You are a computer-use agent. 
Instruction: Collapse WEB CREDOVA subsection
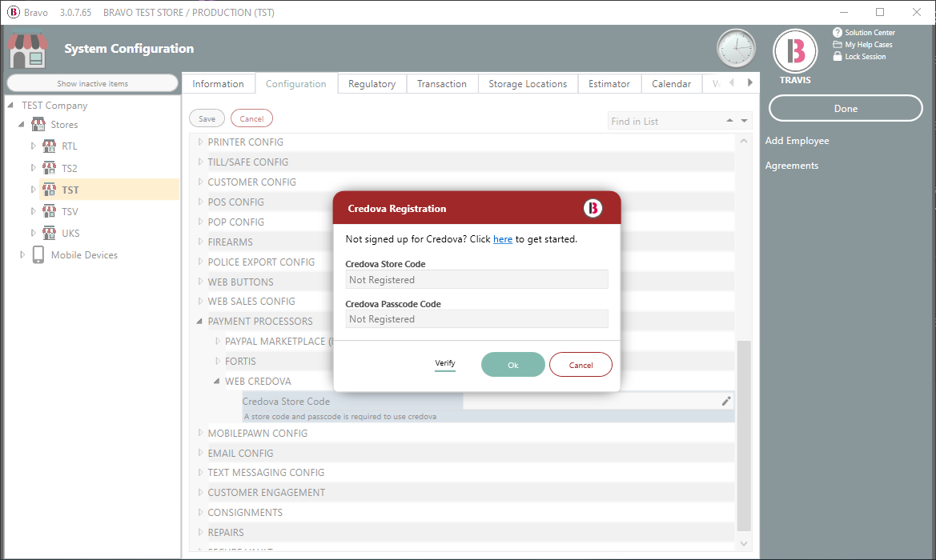click(217, 381)
